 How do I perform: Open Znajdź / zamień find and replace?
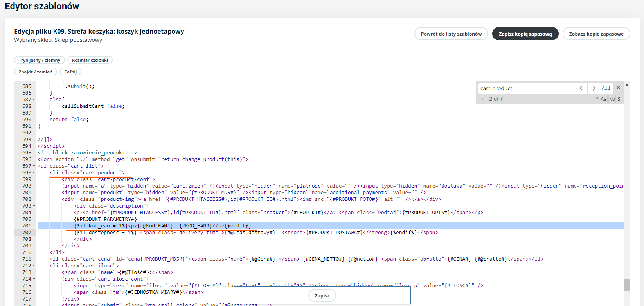pos(36,72)
